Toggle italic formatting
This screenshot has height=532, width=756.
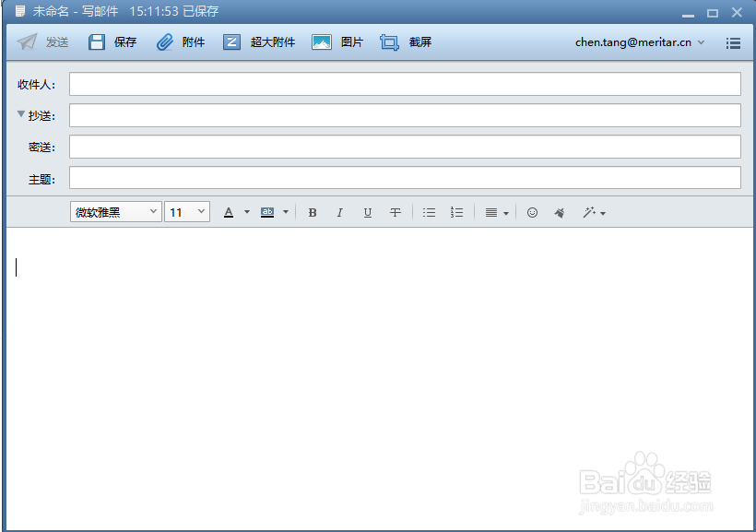click(340, 212)
